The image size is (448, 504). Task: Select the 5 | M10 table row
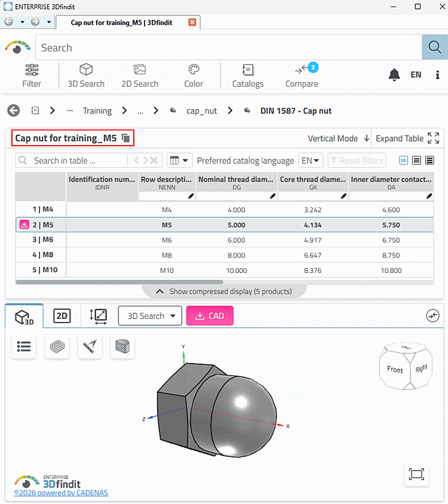click(x=225, y=270)
